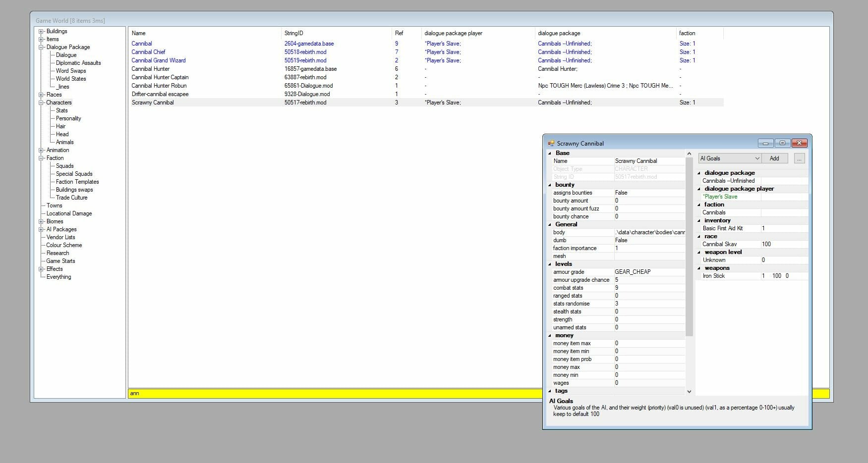The width and height of the screenshot is (868, 463).
Task: Select Faction Templates tree item
Action: 77,182
